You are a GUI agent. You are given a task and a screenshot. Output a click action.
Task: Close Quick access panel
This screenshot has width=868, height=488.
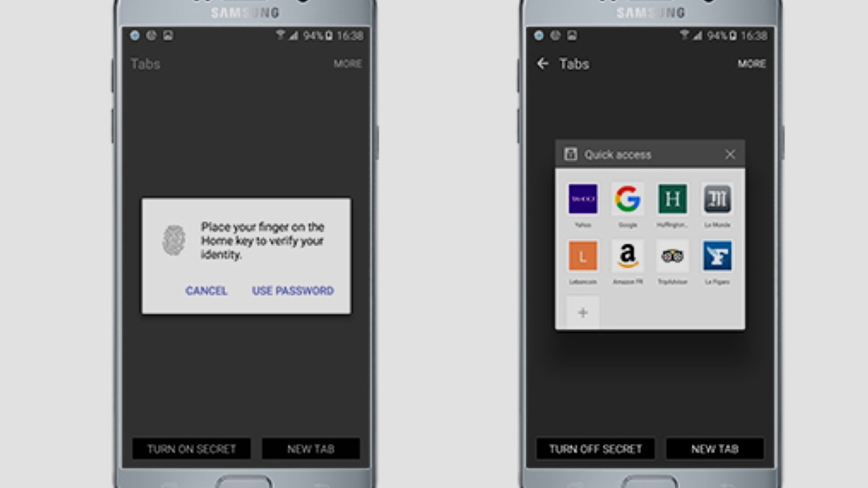click(730, 154)
